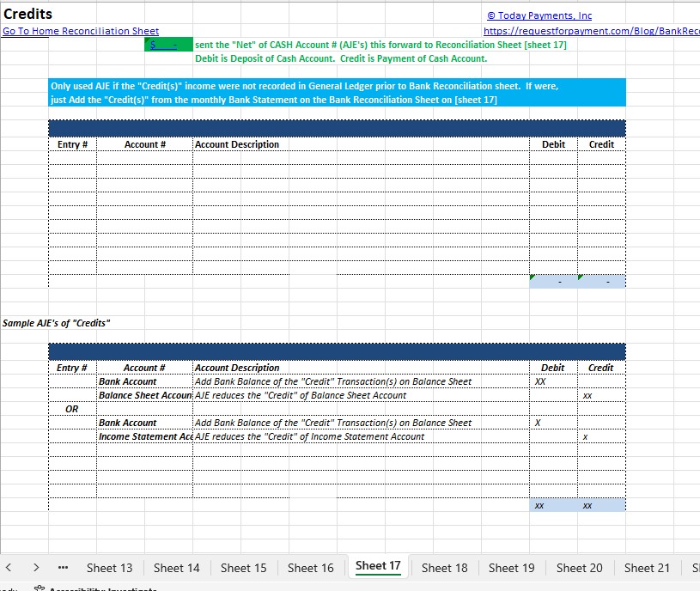This screenshot has width=700, height=591.
Task: Select the Balance Sheet Account cell
Action: coord(144,395)
